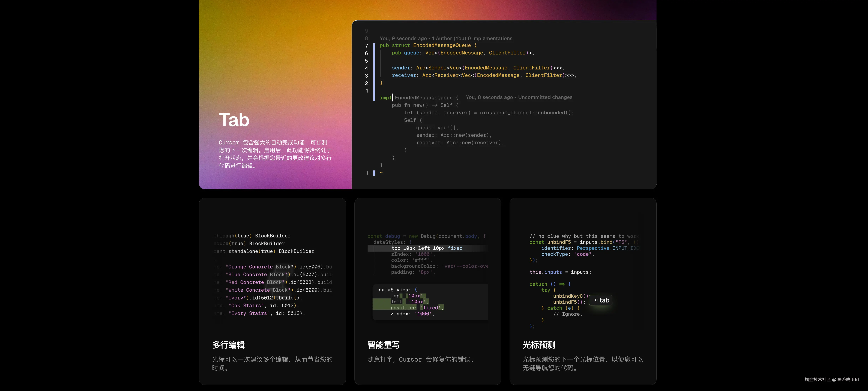This screenshot has width=868, height=391.
Task: Click the "White Concrete Block" code line
Action: tap(273, 290)
